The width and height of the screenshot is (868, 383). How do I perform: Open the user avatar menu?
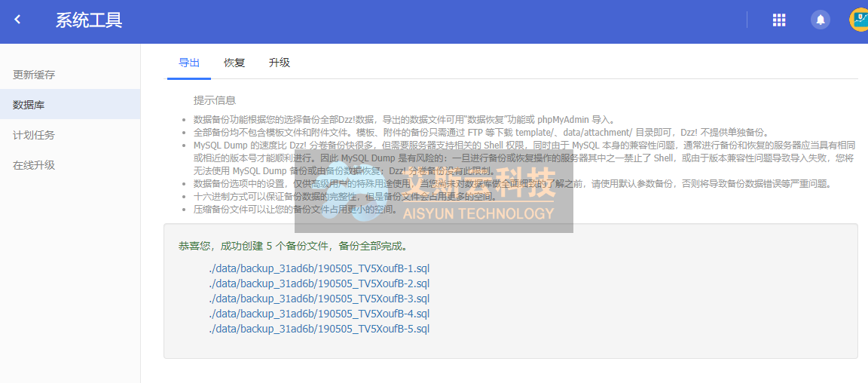858,20
